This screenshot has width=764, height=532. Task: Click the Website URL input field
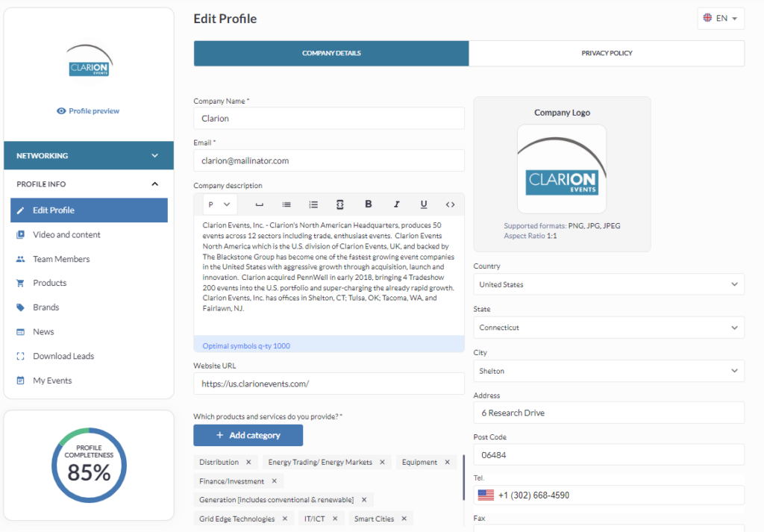(x=329, y=384)
